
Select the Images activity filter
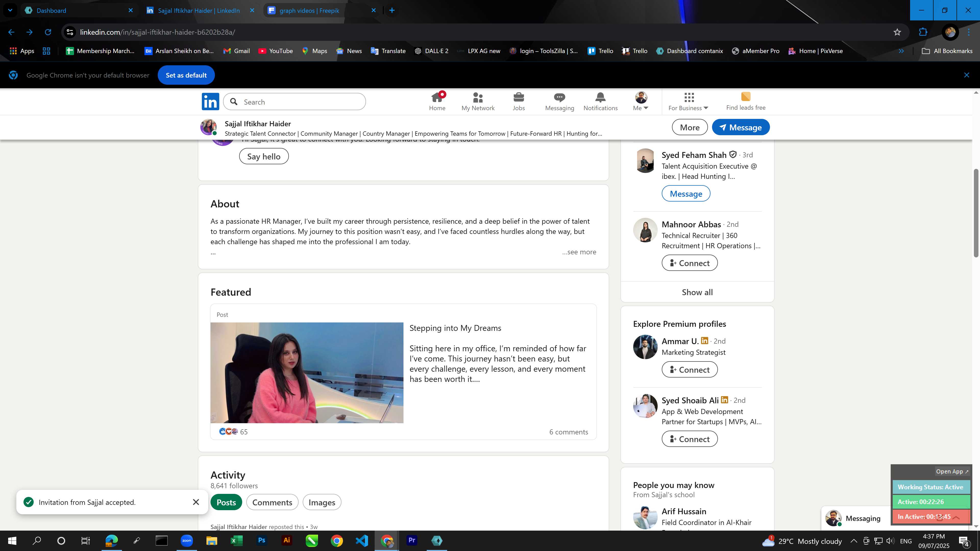pyautogui.click(x=322, y=502)
